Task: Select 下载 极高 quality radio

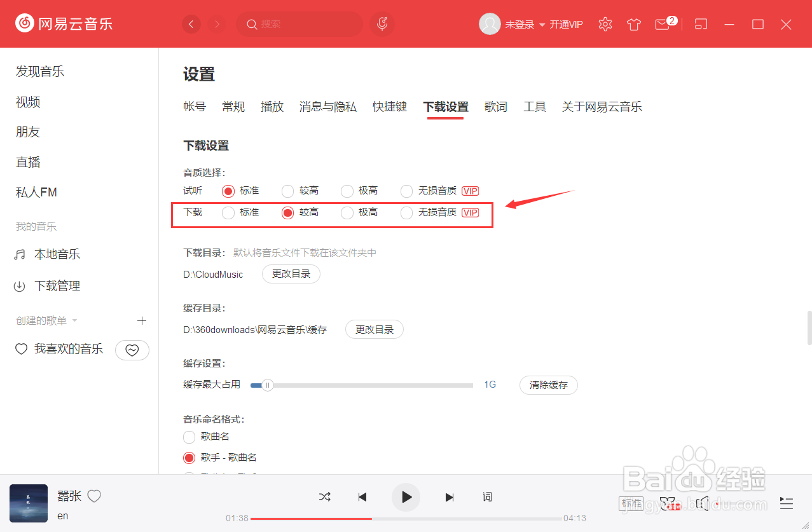Action: [347, 213]
